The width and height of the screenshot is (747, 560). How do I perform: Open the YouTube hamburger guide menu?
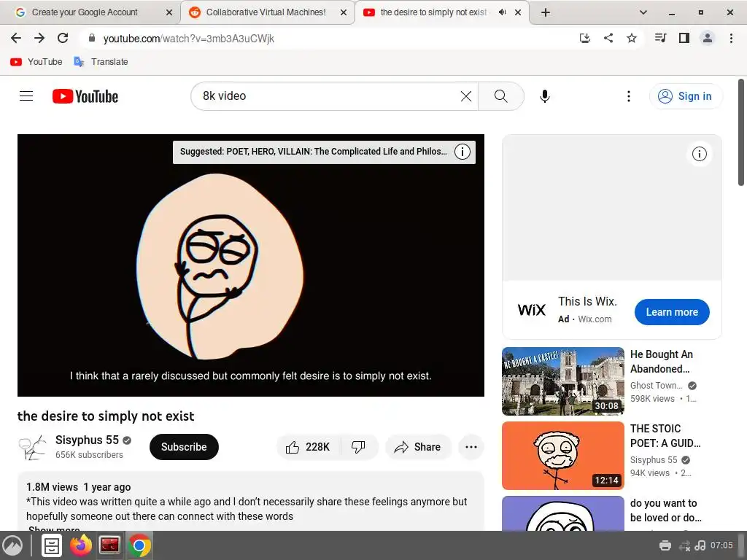tap(26, 96)
